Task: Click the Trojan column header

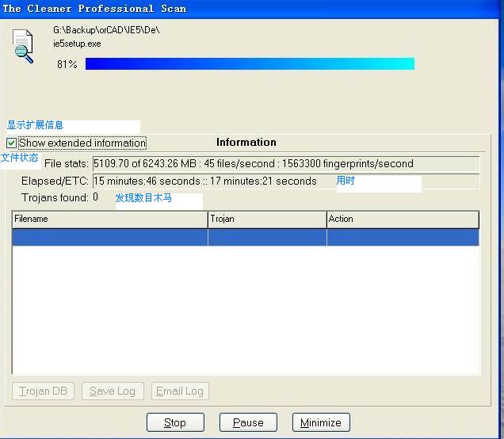Action: (267, 219)
